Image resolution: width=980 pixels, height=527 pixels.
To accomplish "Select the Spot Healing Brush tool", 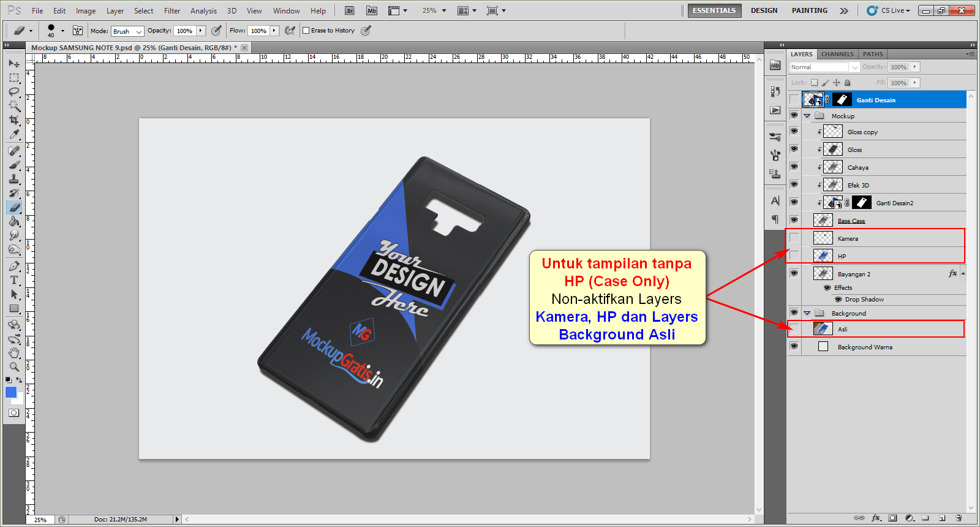I will coord(14,151).
